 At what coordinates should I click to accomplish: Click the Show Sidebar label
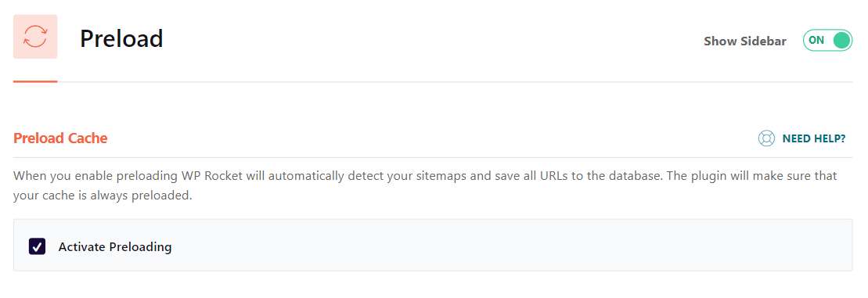pyautogui.click(x=745, y=41)
